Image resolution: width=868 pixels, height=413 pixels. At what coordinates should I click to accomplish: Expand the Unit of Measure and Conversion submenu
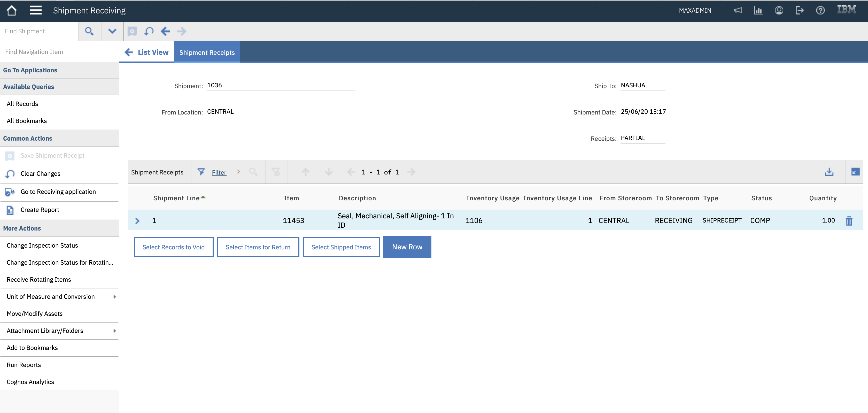click(114, 297)
